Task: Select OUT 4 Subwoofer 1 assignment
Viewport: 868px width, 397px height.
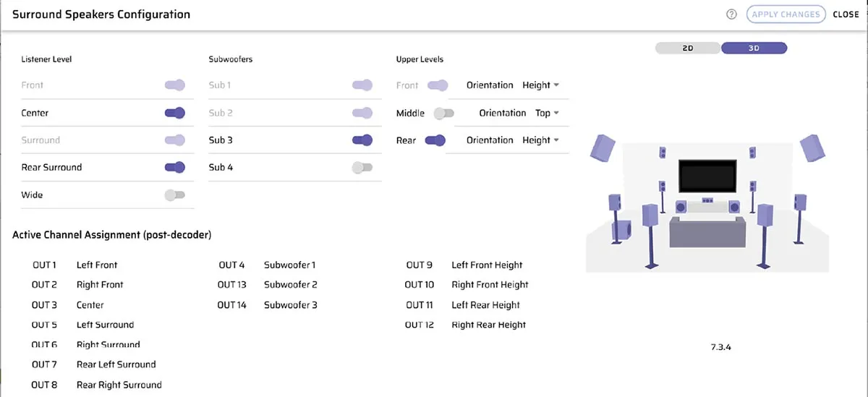Action: 268,265
